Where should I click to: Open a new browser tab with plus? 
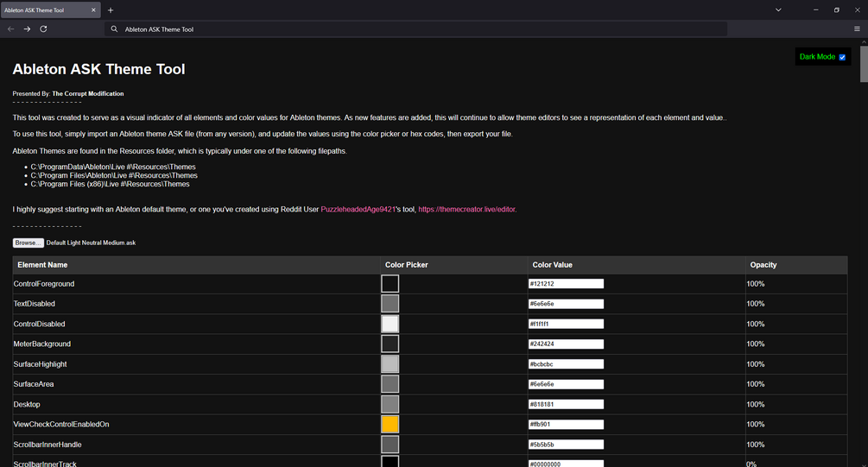point(111,10)
